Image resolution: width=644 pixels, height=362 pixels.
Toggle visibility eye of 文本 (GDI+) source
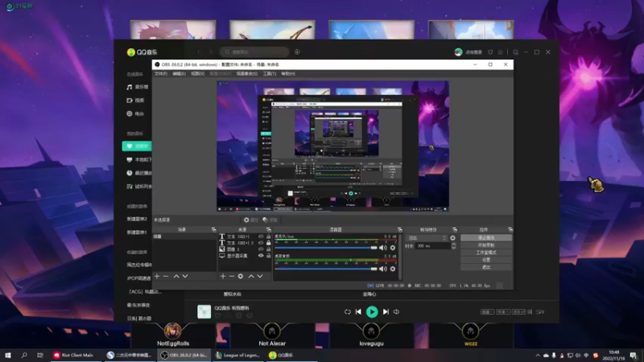tap(261, 237)
